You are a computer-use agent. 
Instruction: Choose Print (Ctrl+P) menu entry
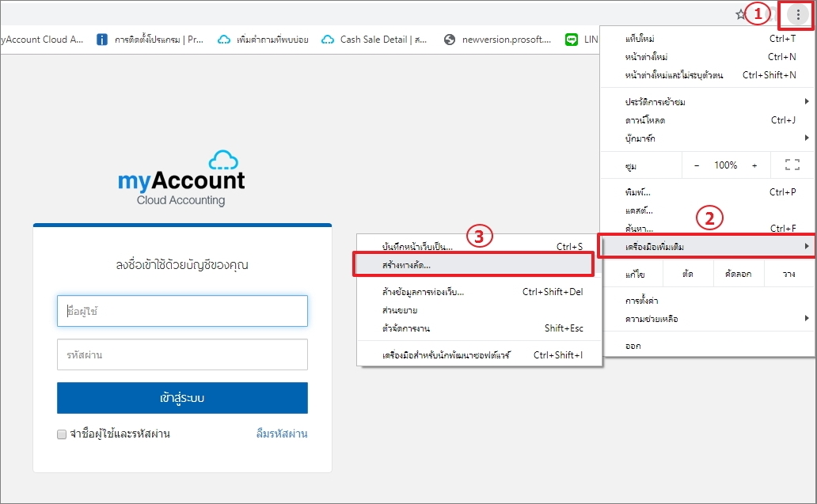click(x=708, y=192)
